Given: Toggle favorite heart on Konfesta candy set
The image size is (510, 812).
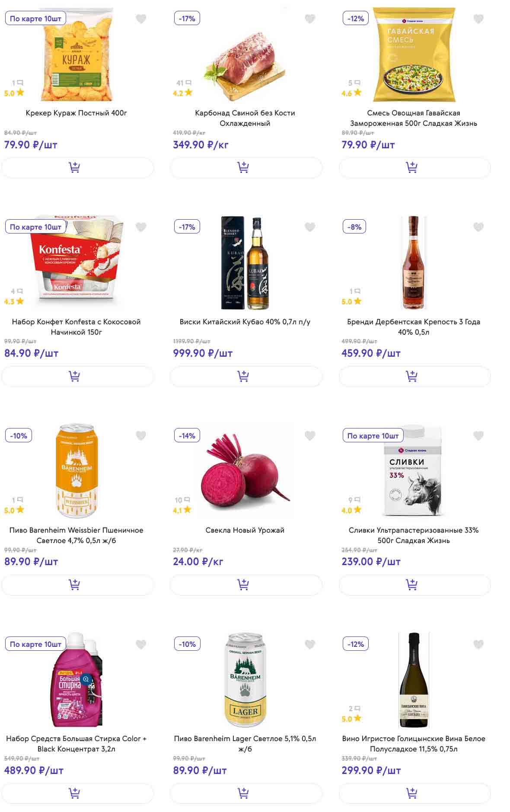Looking at the screenshot, I should pos(141,227).
